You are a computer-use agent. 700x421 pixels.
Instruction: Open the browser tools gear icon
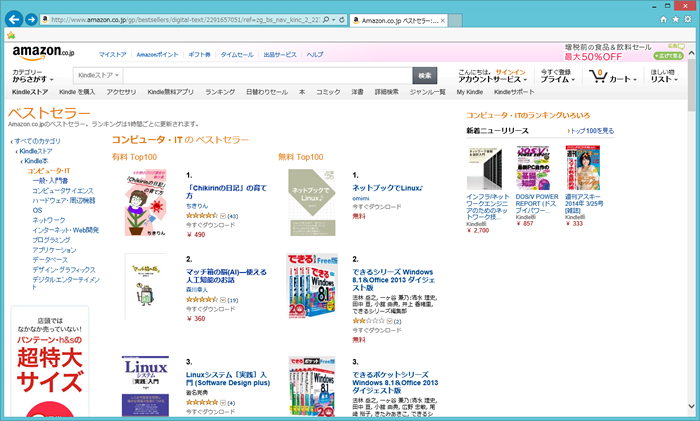point(688,19)
